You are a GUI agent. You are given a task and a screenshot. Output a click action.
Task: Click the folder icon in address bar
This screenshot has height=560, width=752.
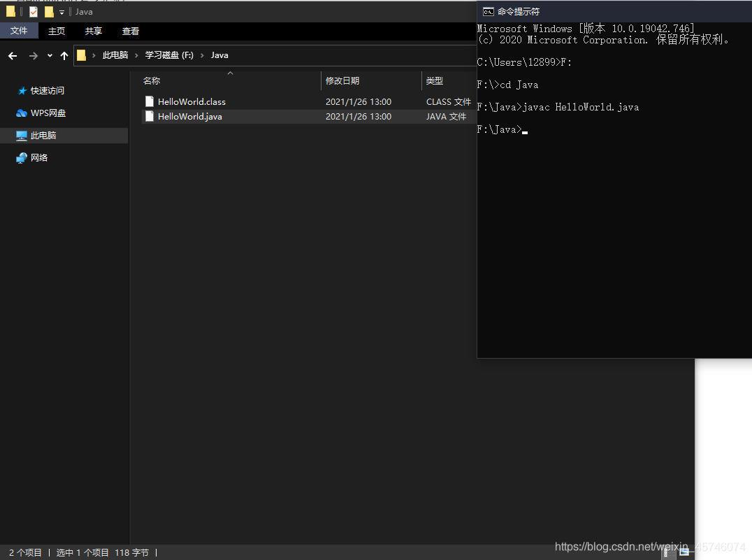point(82,55)
